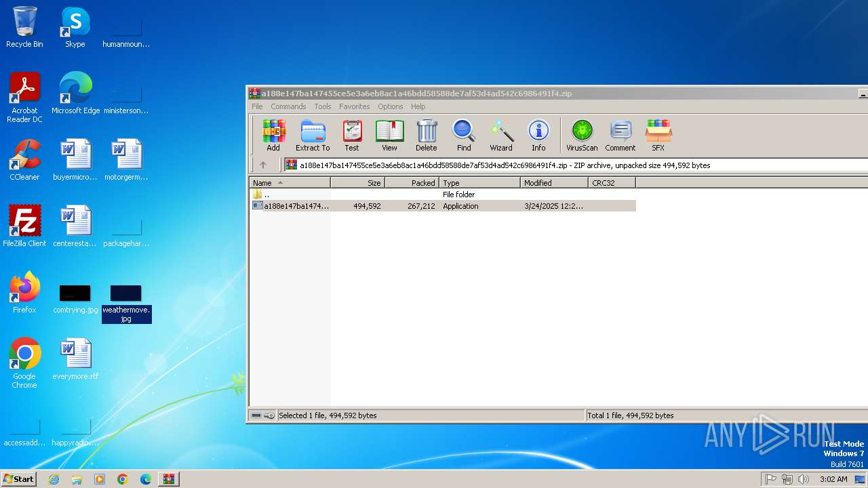Open the Commands menu
Screen dimensions: 868x488
[x=288, y=106]
